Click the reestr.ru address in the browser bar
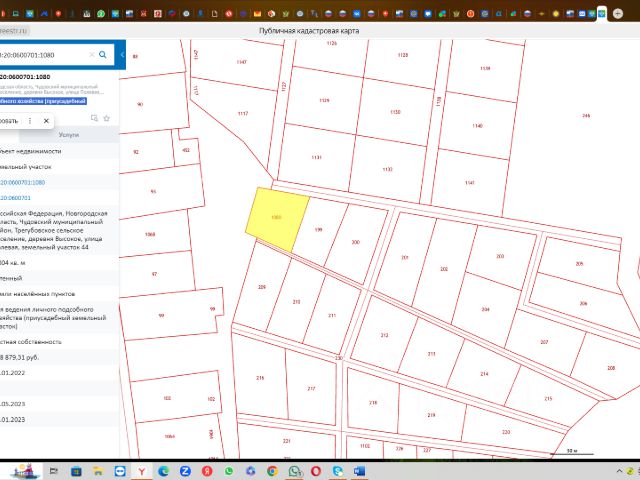640x480 pixels. click(14, 31)
